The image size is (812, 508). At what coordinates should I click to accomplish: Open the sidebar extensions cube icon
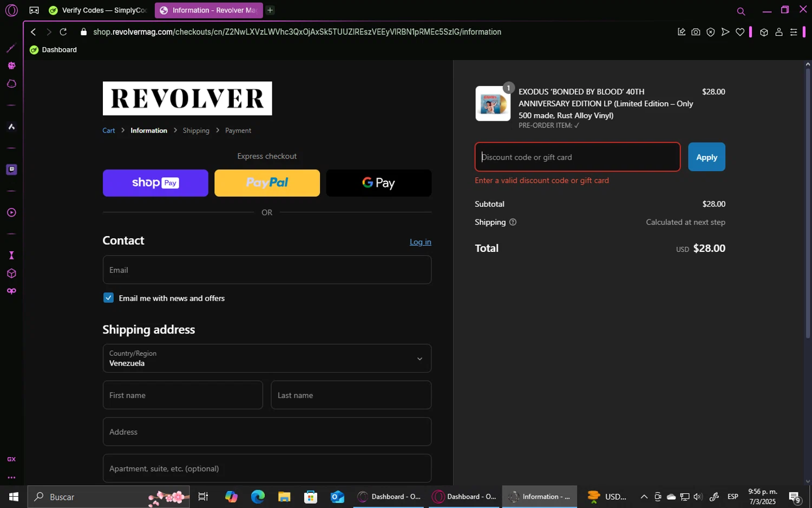coord(11,273)
